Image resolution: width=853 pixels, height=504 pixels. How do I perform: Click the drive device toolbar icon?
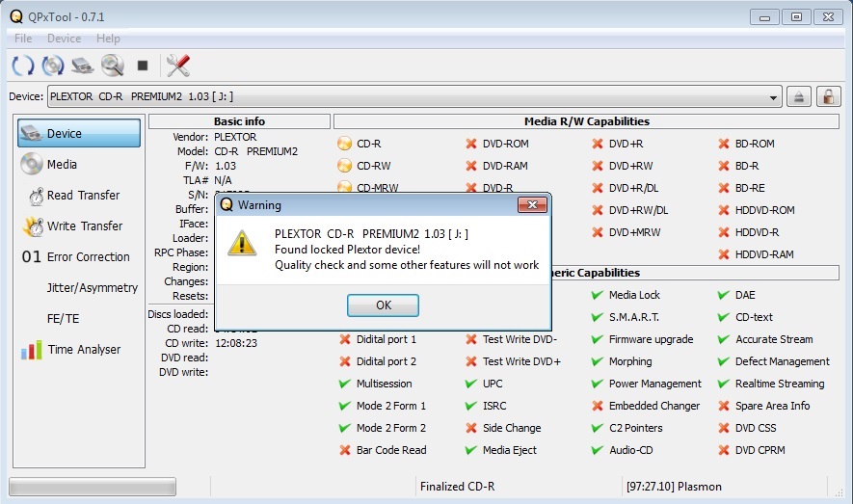(x=82, y=66)
